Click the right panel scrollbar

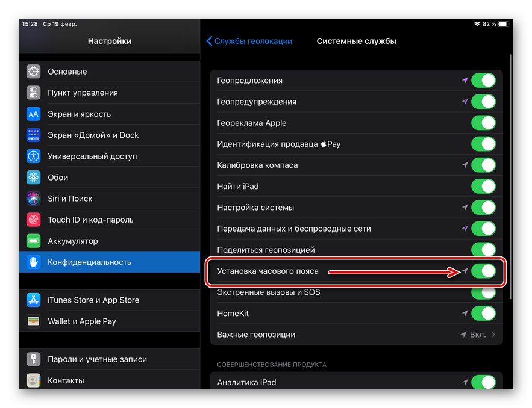(x=510, y=175)
